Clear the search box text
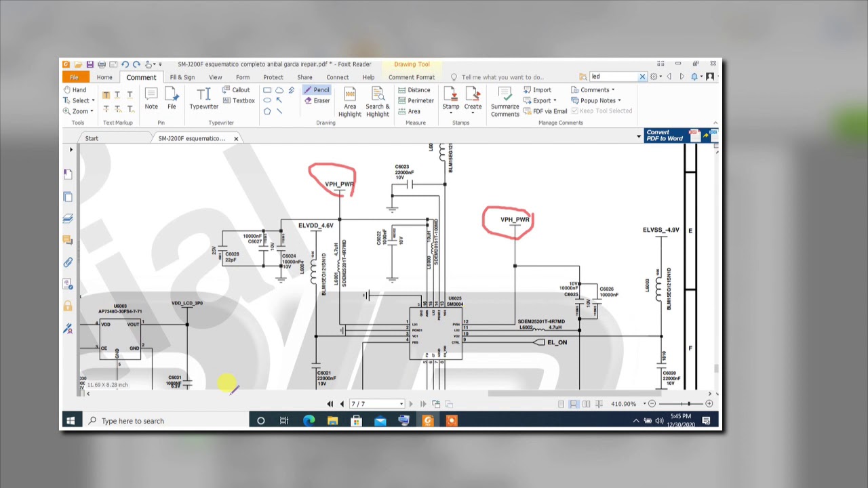 642,77
